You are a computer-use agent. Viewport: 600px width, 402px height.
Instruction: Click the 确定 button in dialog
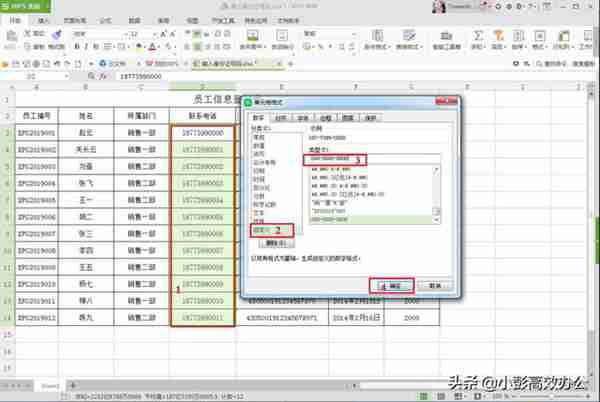coord(390,284)
